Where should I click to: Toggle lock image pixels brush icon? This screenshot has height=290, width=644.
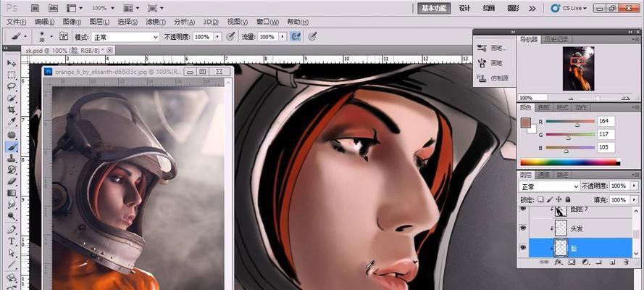[x=550, y=199]
